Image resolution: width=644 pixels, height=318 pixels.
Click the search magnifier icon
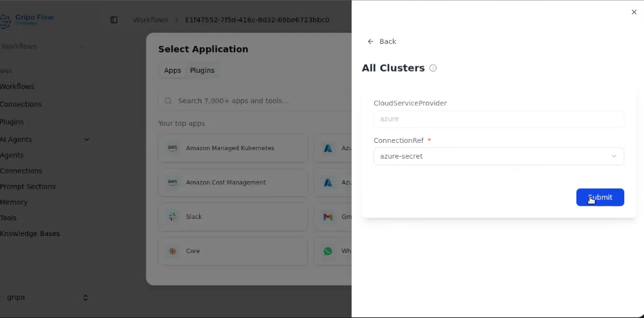point(168,101)
